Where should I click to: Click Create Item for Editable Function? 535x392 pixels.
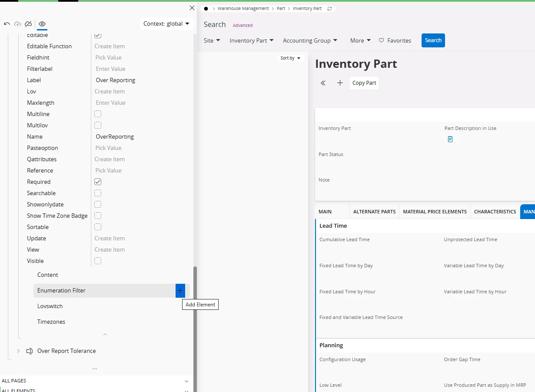(110, 46)
